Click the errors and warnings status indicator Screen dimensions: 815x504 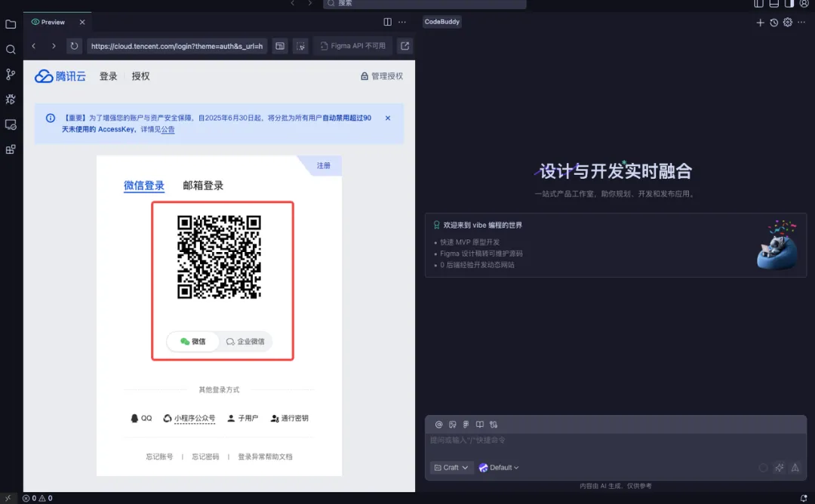click(38, 498)
